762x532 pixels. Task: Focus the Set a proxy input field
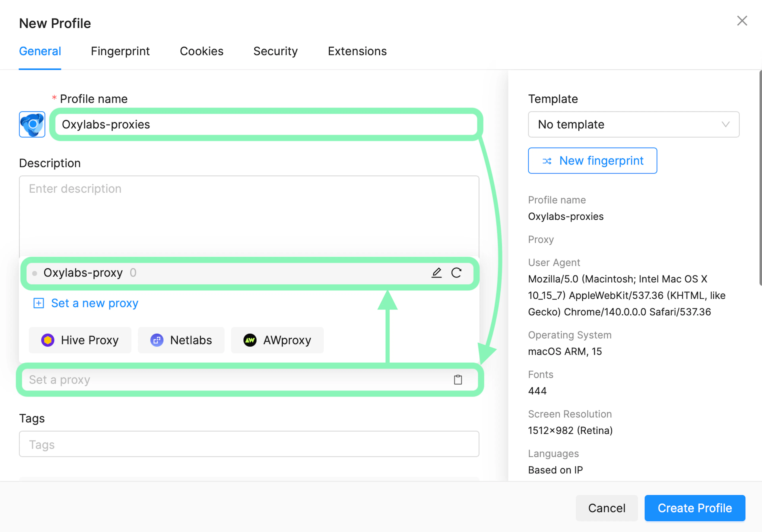(250, 379)
